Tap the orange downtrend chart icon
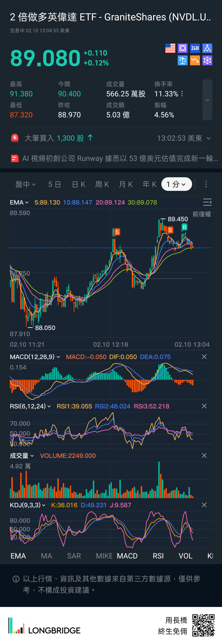The image size is (222, 644). click(195, 60)
